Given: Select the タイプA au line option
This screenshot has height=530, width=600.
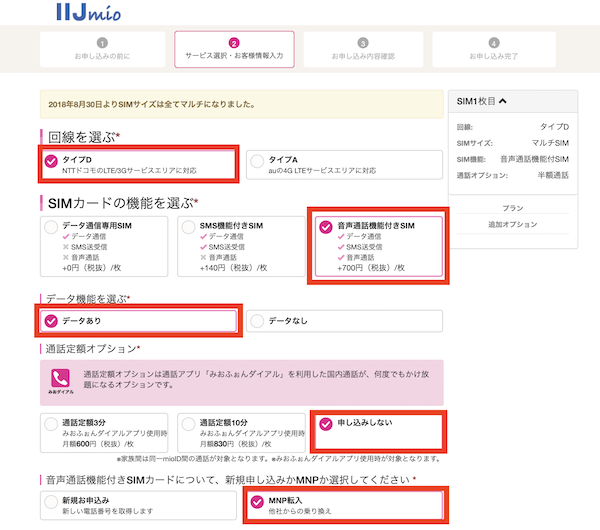Looking at the screenshot, I should [x=344, y=165].
